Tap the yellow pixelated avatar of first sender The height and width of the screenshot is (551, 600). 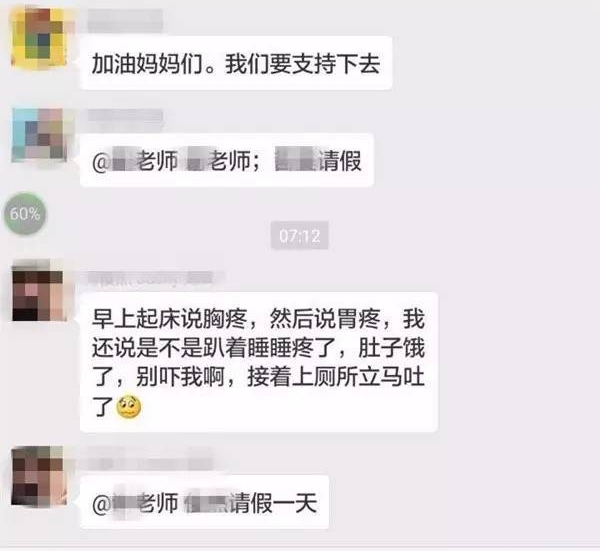[x=39, y=39]
